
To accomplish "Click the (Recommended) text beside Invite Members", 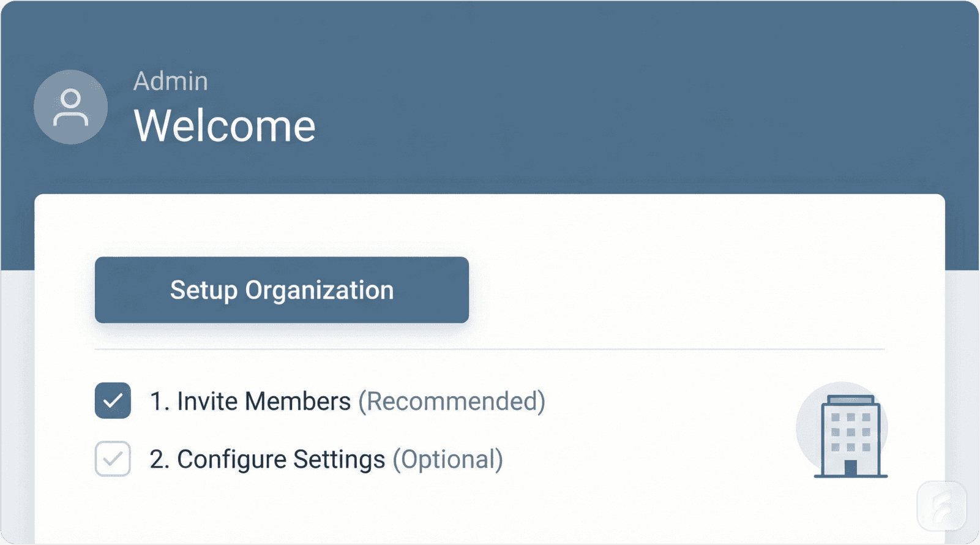I will point(454,401).
